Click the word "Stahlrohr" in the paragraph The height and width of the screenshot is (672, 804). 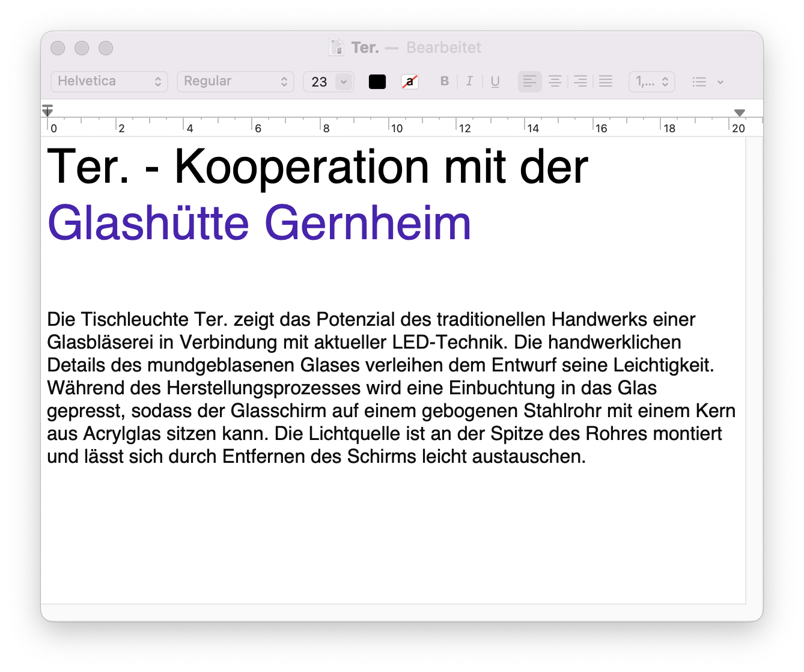tap(562, 411)
